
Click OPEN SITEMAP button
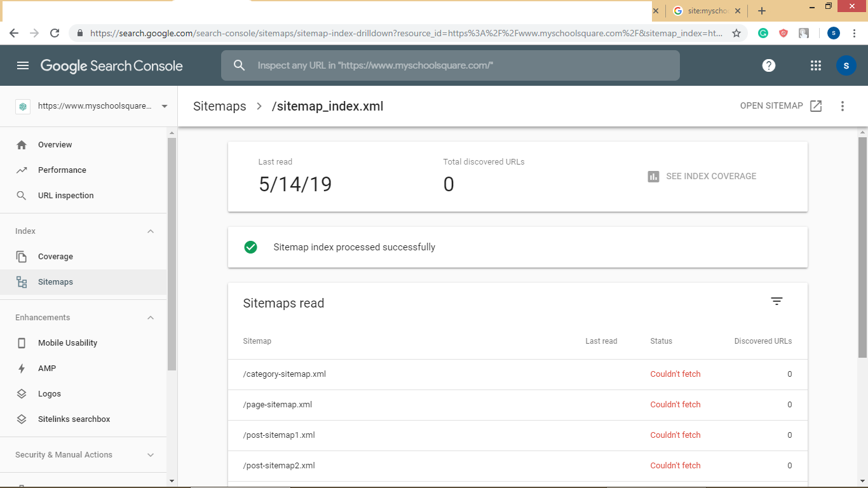[781, 106]
